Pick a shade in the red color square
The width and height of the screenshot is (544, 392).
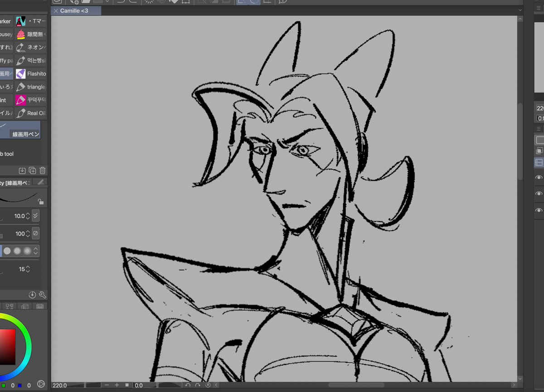(7, 347)
